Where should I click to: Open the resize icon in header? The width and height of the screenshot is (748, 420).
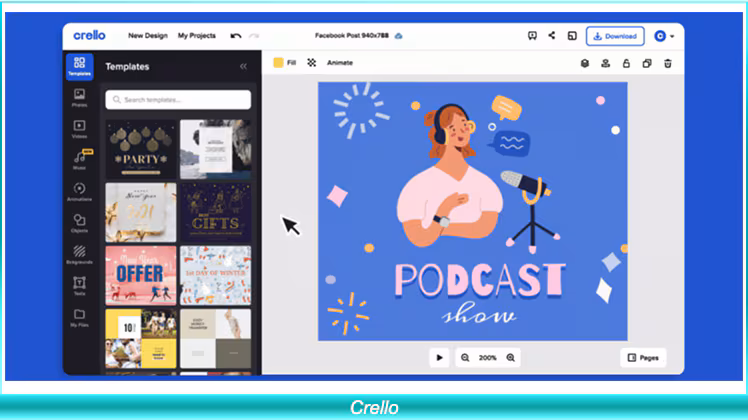tap(572, 36)
